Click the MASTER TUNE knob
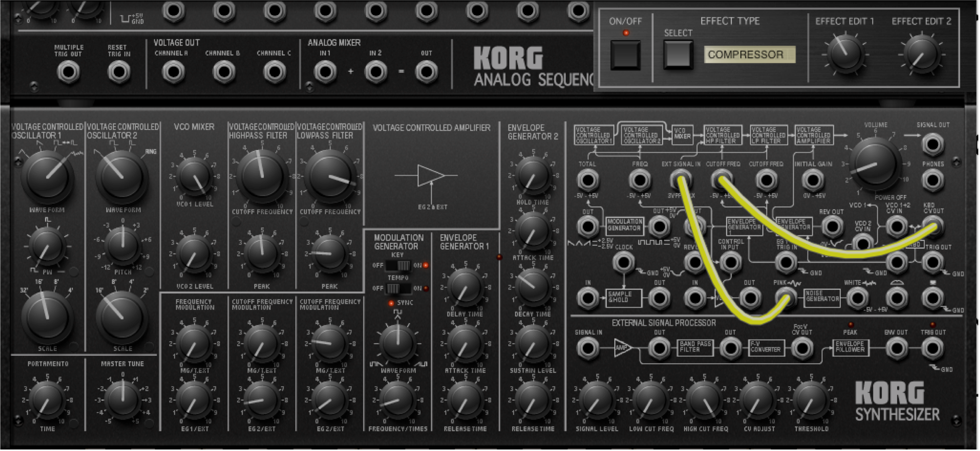This screenshot has width=980, height=451. click(122, 399)
